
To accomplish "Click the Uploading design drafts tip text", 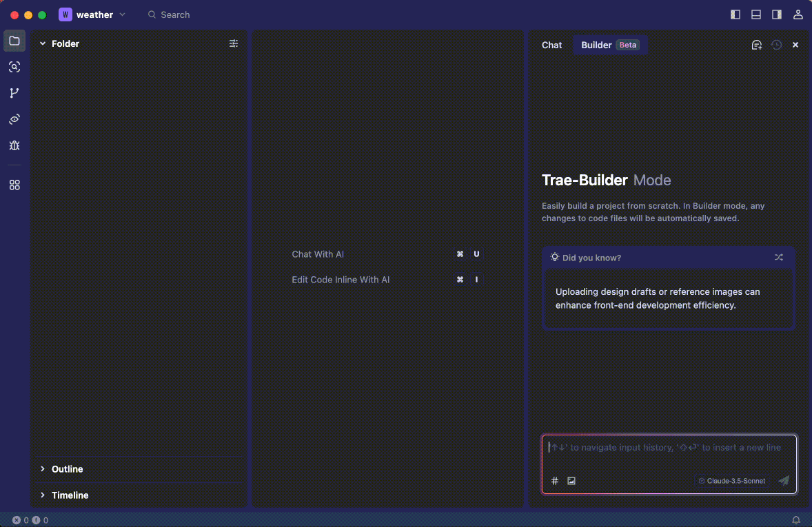I will click(x=658, y=299).
